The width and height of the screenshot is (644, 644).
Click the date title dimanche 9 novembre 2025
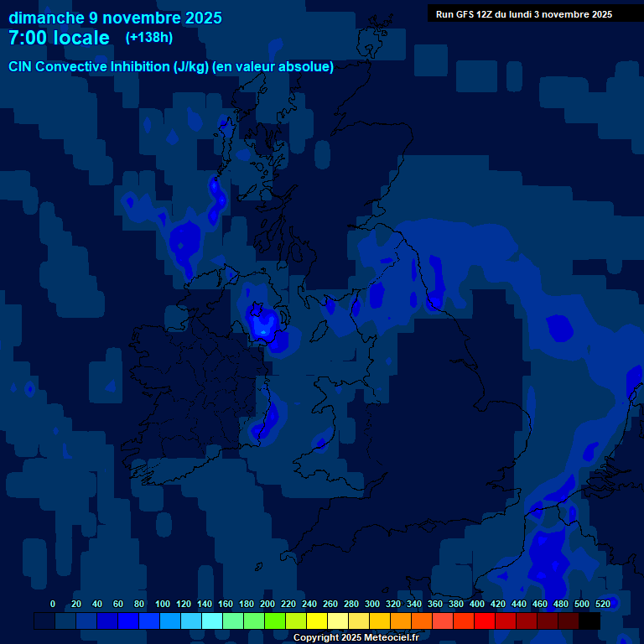coord(115,17)
